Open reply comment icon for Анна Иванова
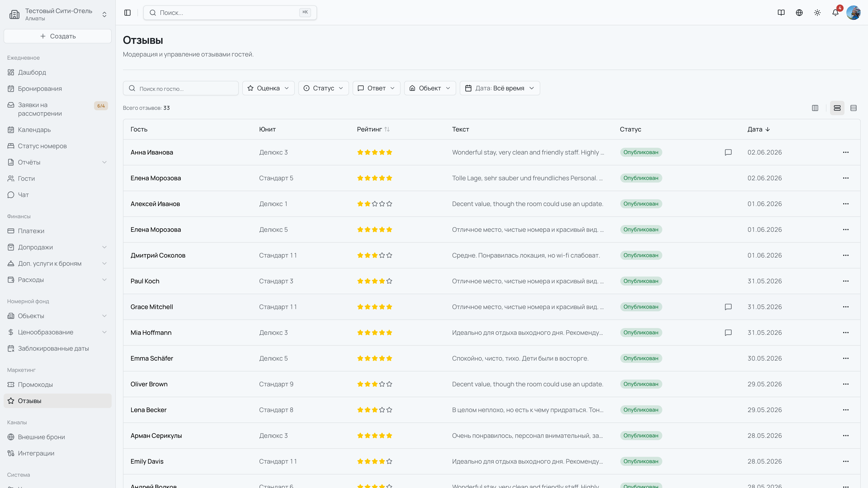This screenshot has width=868, height=488. tap(728, 152)
